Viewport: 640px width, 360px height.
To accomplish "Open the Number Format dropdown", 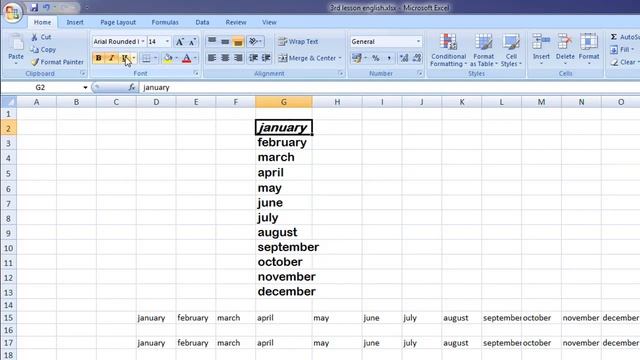I will pyautogui.click(x=418, y=42).
